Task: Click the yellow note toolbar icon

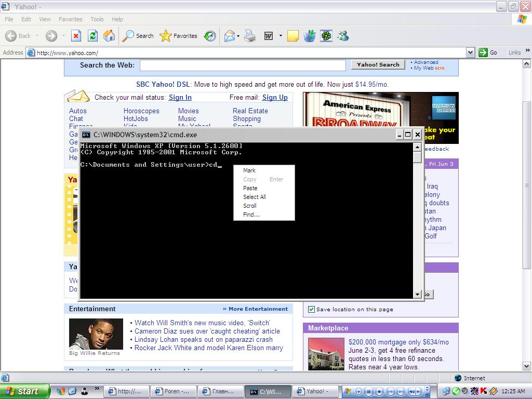Action: [293, 36]
